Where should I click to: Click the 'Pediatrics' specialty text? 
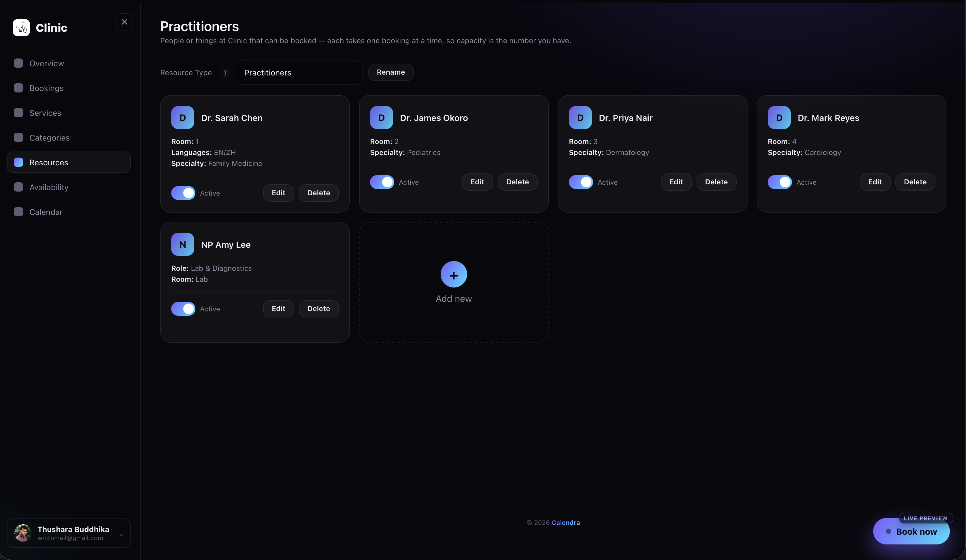coord(424,153)
